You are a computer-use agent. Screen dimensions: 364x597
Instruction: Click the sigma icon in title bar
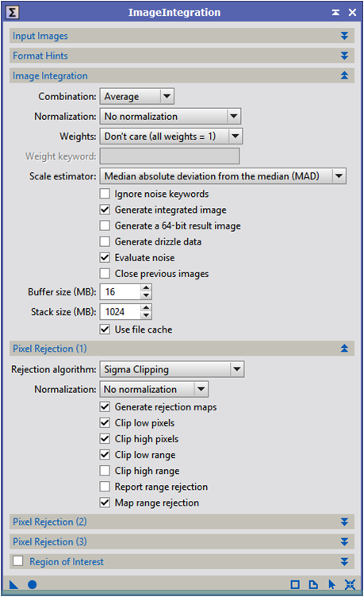12,12
